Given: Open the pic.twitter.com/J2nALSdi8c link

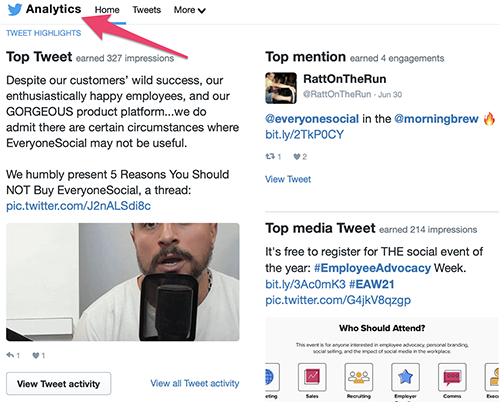Looking at the screenshot, I should [x=78, y=206].
